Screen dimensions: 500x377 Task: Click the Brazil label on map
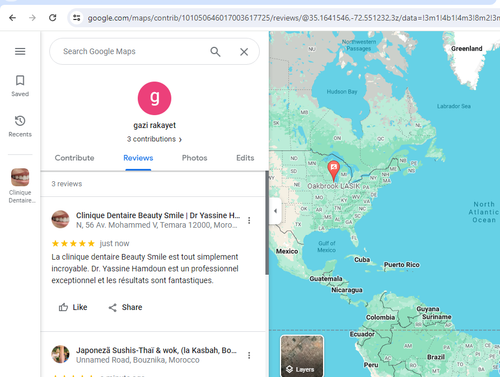[436, 357]
